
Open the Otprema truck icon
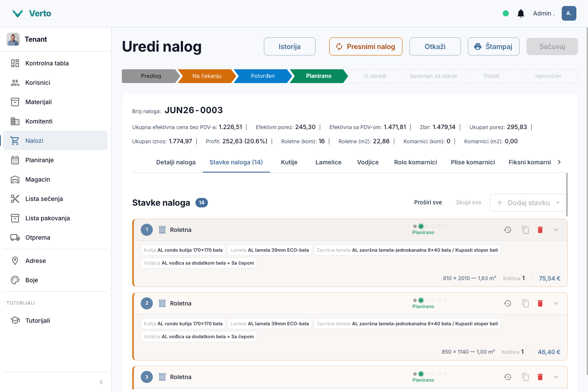pos(15,238)
